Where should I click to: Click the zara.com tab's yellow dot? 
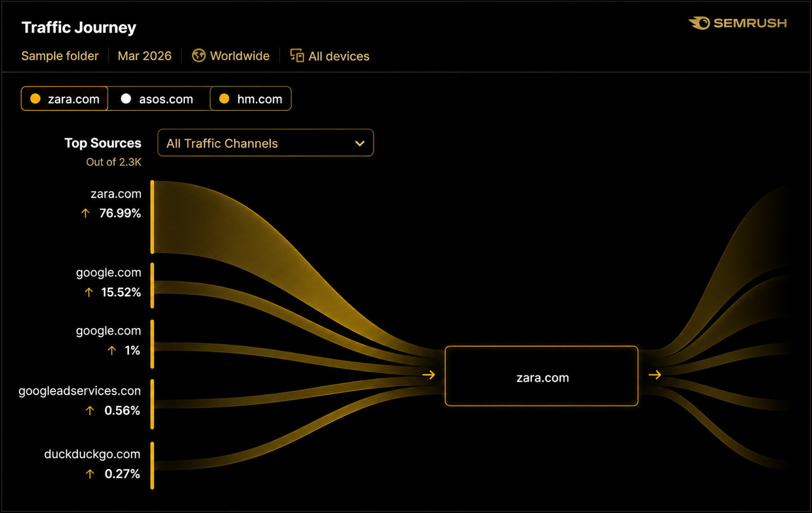click(x=36, y=99)
